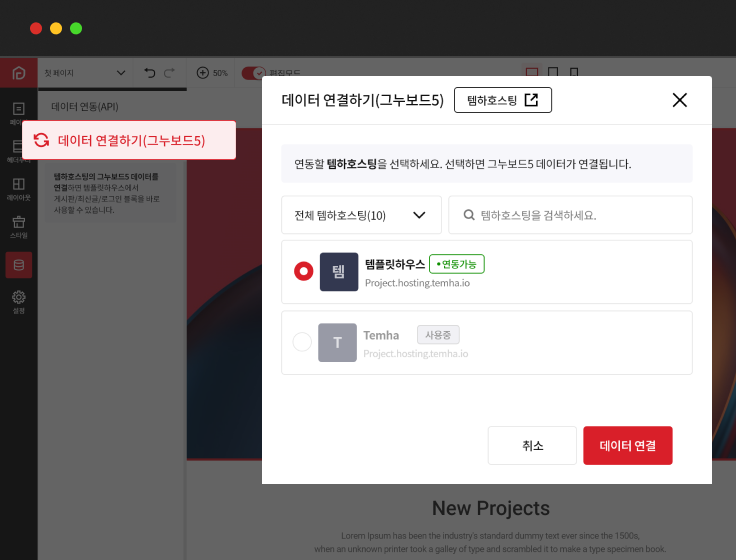This screenshot has height=560, width=736.
Task: Toggle the 편집모드 switch
Action: pyautogui.click(x=254, y=73)
